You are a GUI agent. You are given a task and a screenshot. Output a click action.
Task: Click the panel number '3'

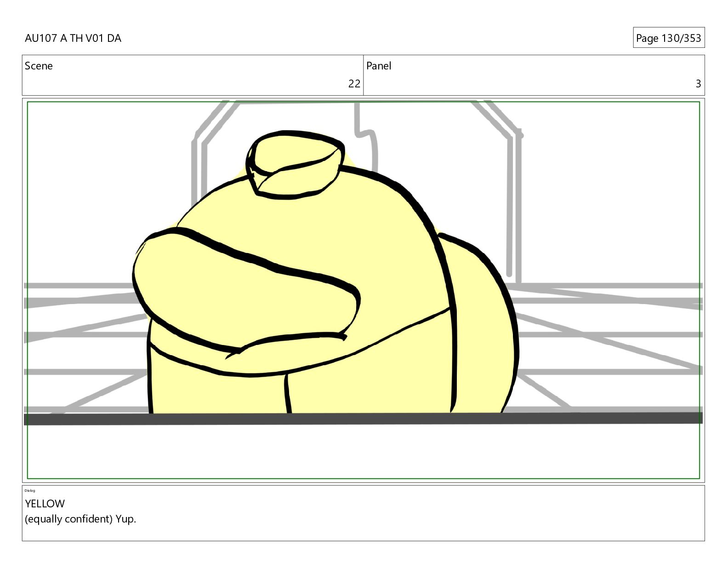pos(698,83)
